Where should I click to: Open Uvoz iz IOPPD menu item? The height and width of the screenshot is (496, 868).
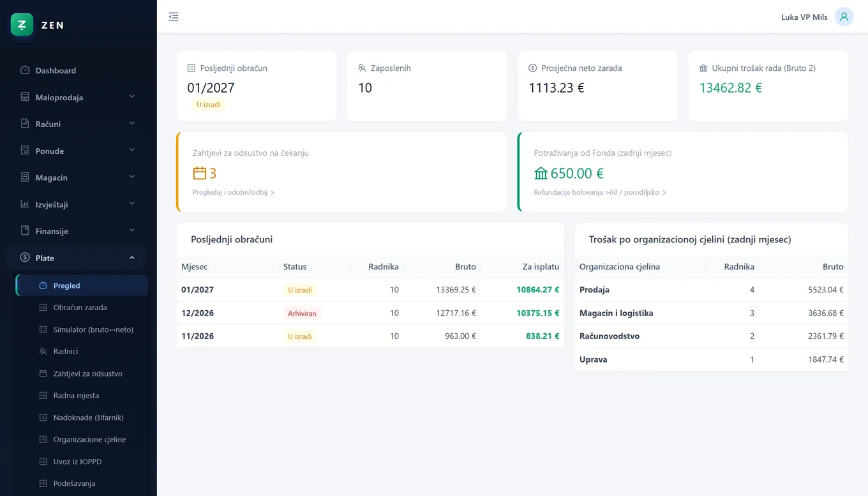point(82,462)
